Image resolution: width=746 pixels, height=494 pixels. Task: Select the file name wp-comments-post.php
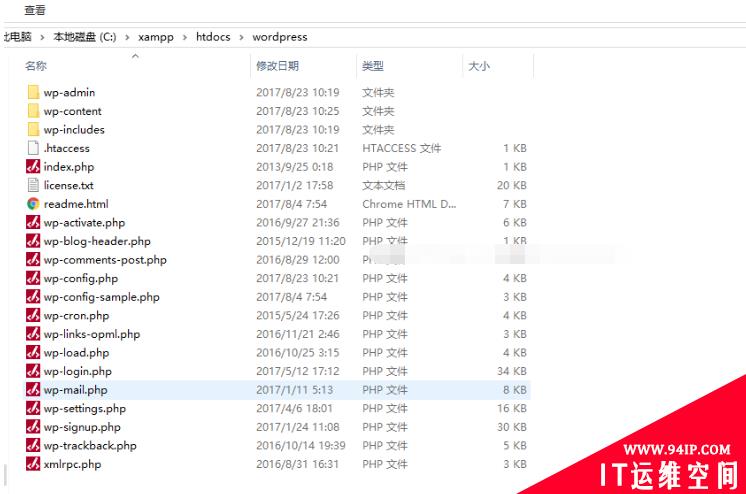(105, 259)
